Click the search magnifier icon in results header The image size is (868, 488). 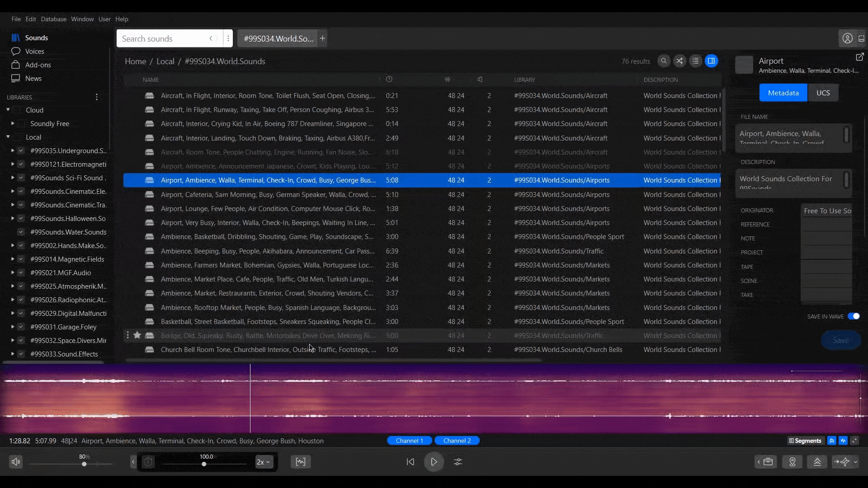click(664, 61)
